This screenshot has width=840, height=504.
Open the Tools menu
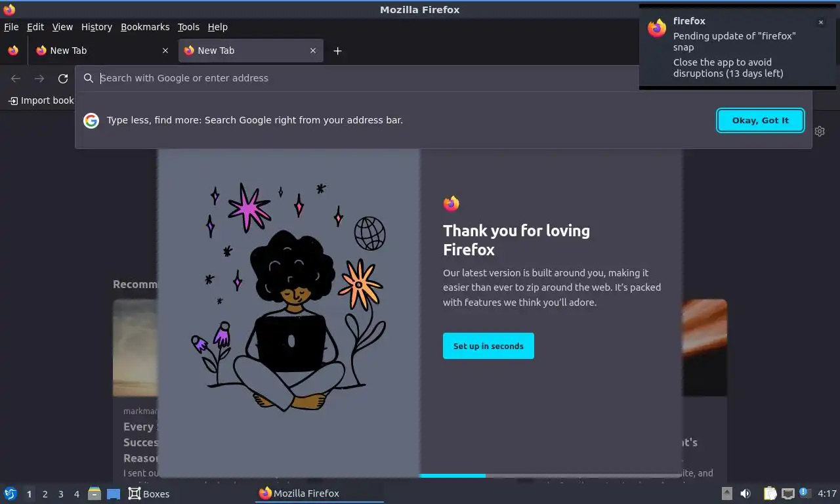(188, 27)
